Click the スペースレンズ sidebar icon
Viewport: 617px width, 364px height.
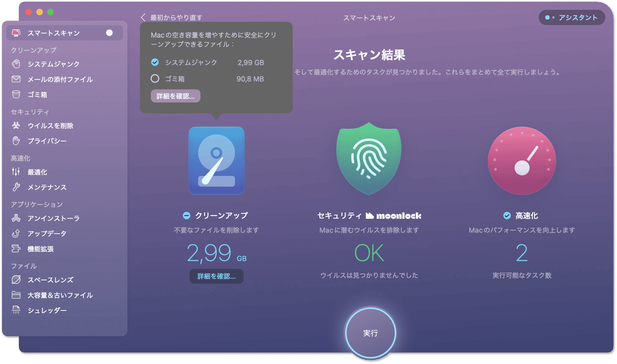(16, 279)
